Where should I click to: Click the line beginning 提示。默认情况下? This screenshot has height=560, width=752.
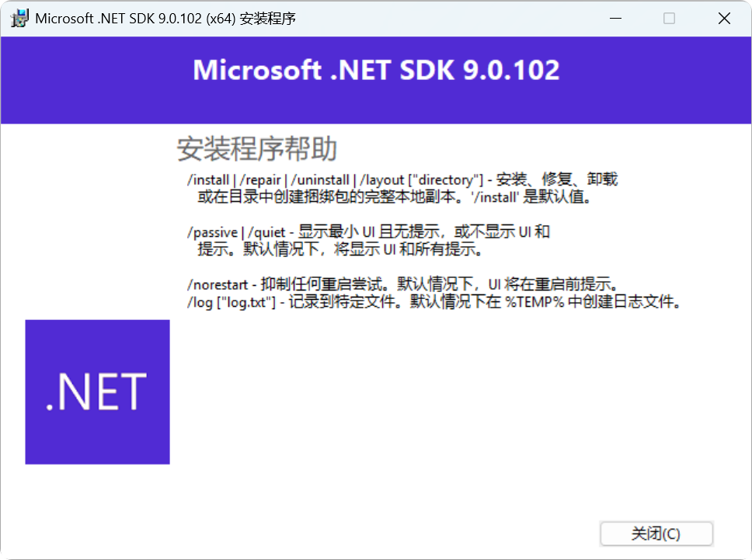tap(340, 249)
